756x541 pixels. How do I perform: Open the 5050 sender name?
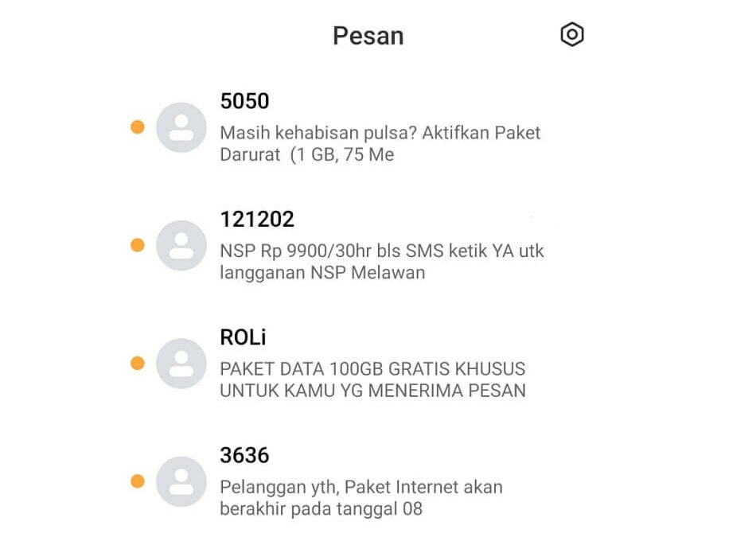(x=244, y=101)
